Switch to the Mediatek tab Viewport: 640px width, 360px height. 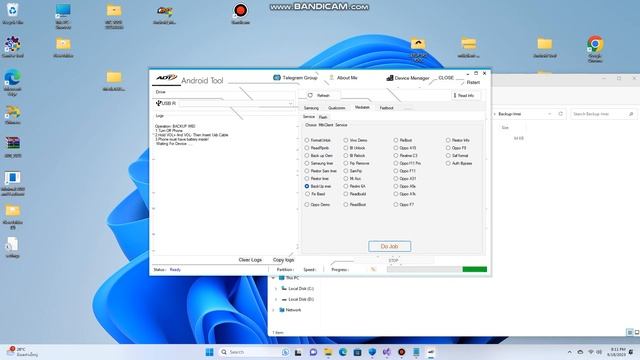tap(362, 107)
